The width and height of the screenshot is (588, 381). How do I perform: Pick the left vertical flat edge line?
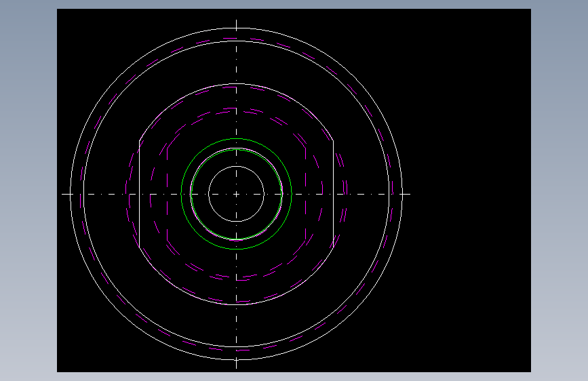click(140, 194)
